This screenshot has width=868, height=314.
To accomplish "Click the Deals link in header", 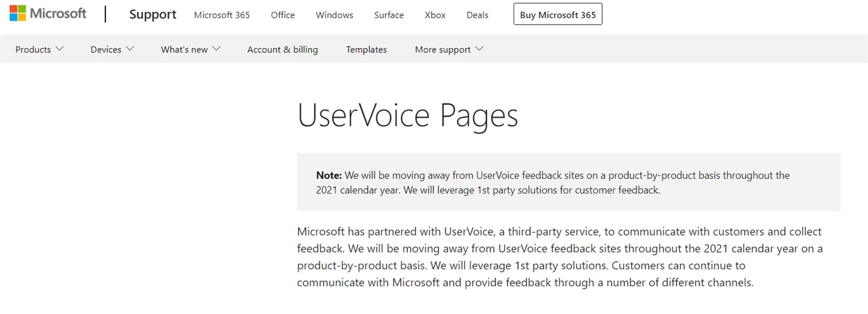I will [x=477, y=15].
